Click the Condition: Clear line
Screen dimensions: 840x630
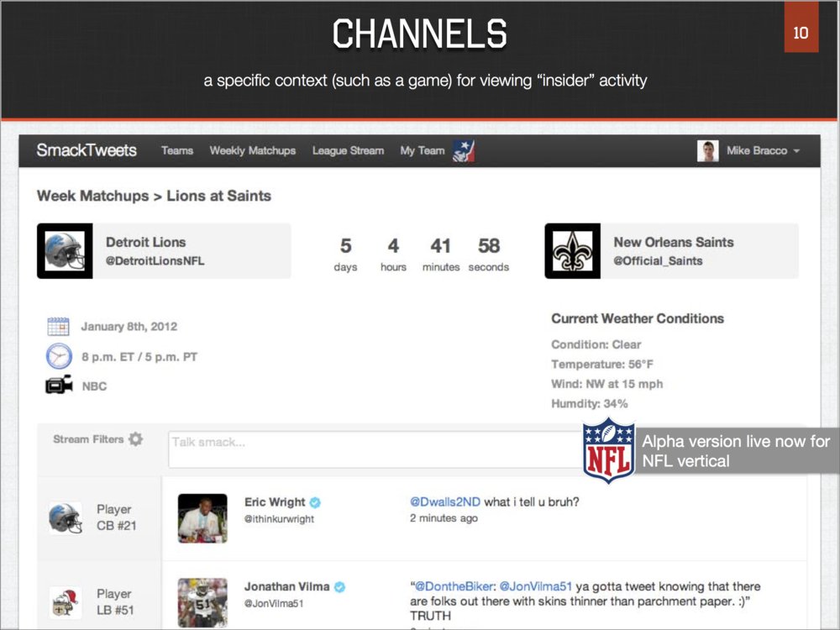click(596, 344)
